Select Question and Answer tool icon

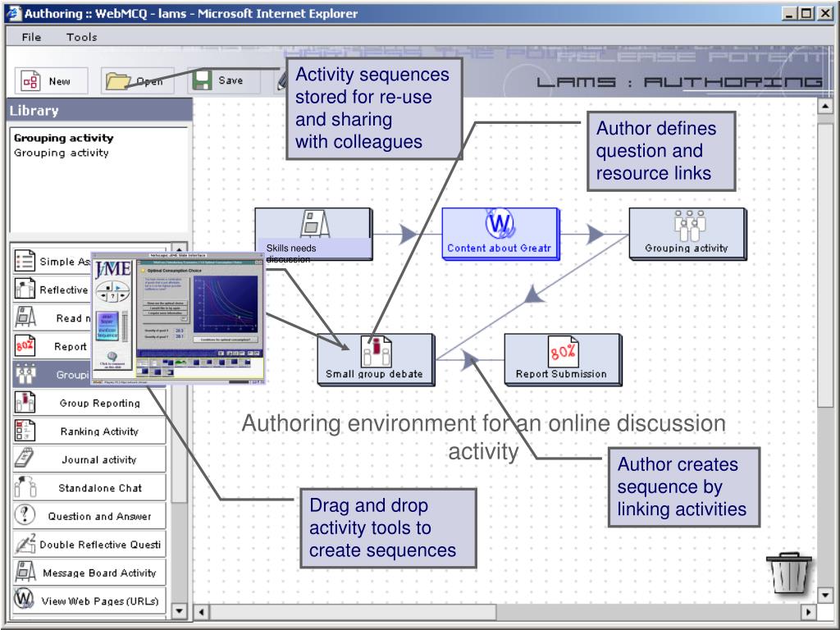click(x=25, y=515)
